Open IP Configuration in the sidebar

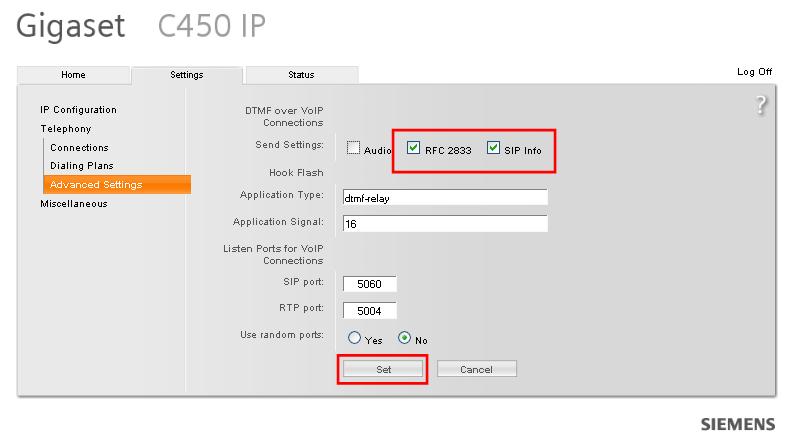[78, 110]
